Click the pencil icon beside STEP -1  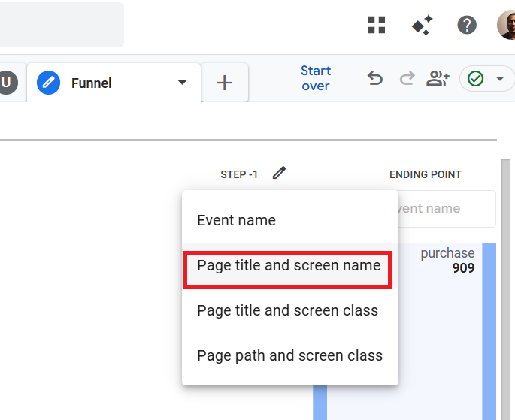click(x=279, y=174)
